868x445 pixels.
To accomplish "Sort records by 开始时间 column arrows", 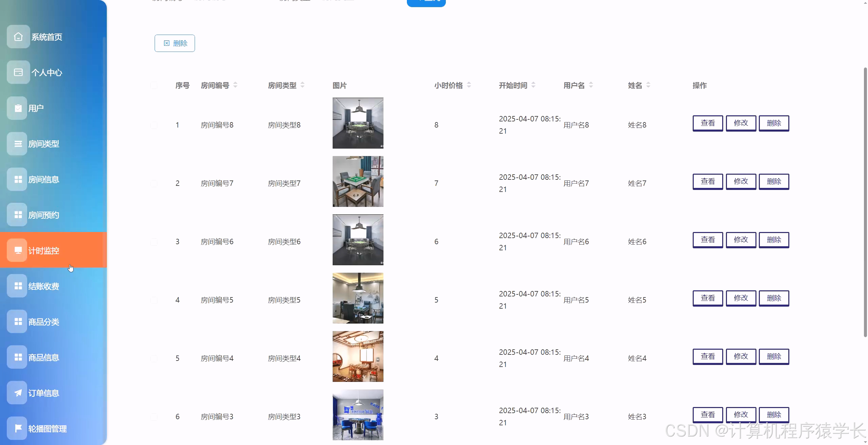I will click(533, 85).
